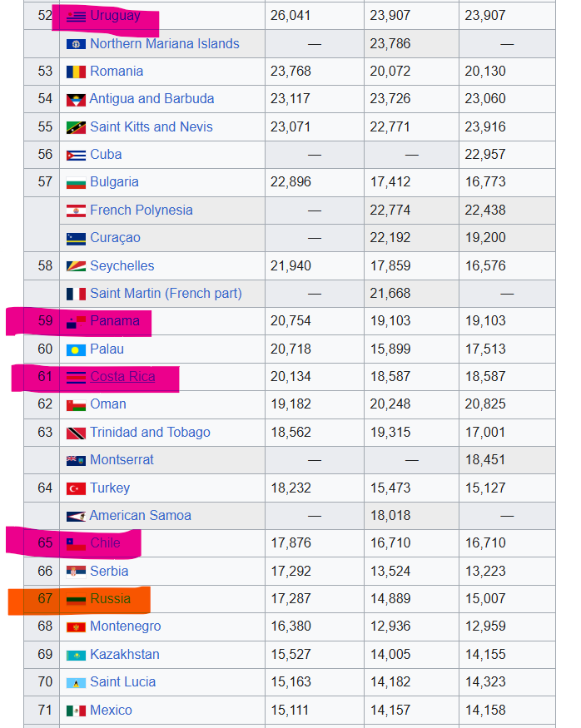The width and height of the screenshot is (581, 728).
Task: Select Cuba's value 22,957
Action: pos(485,154)
